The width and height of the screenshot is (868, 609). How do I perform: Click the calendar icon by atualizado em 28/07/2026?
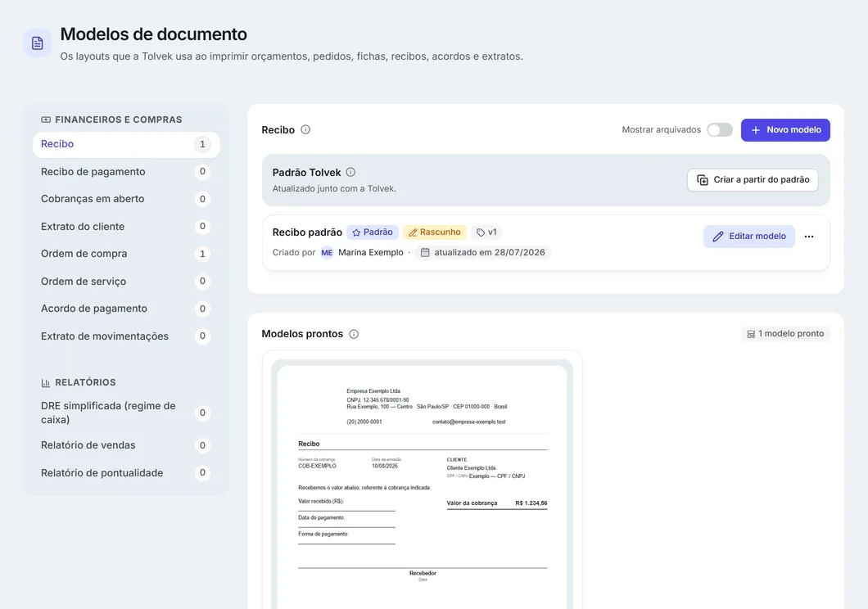tap(425, 252)
